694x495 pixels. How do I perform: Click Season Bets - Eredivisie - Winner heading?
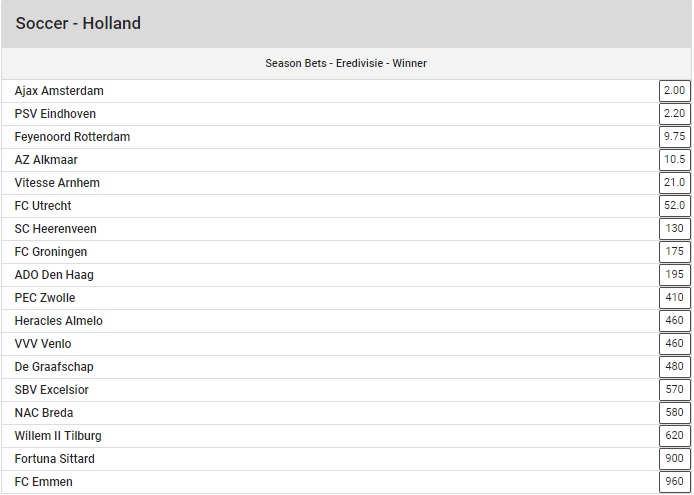pos(346,63)
